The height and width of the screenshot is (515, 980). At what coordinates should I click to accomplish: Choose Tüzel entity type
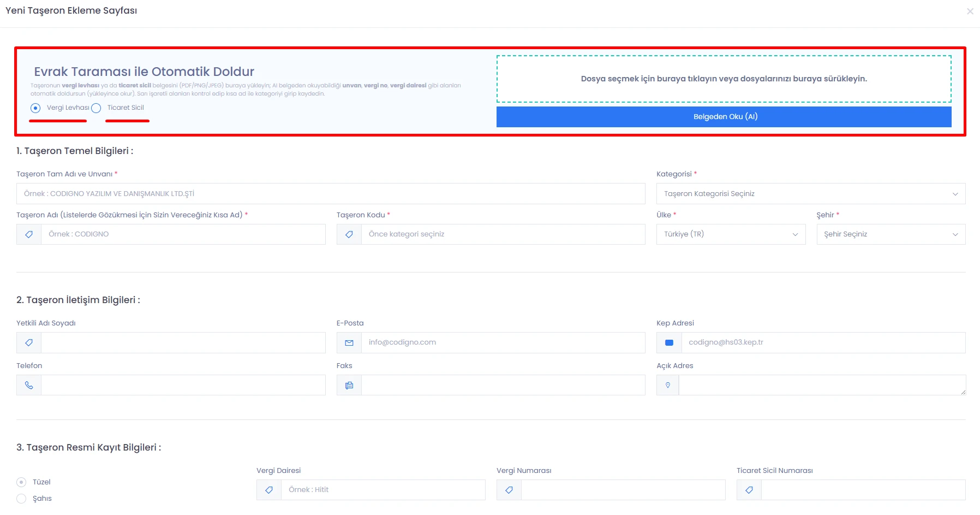(21, 482)
